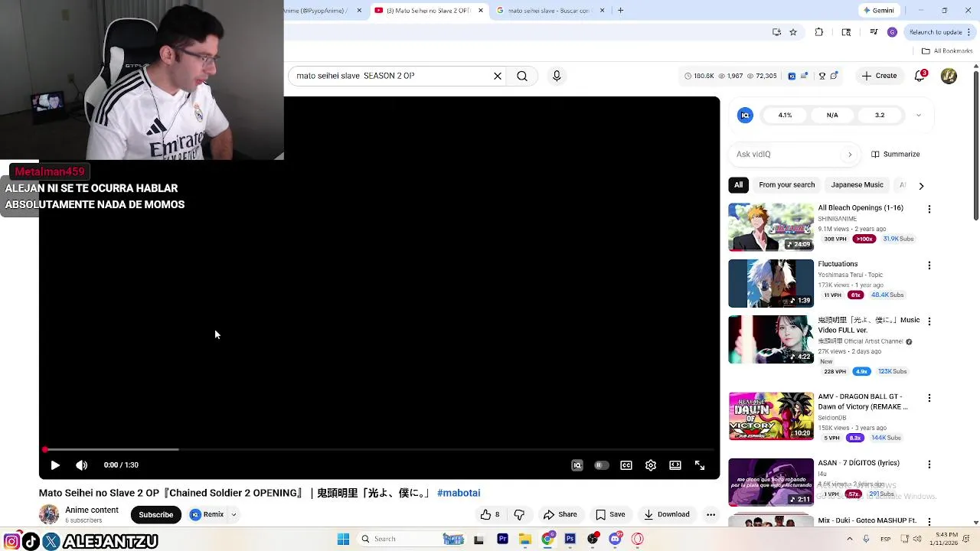This screenshot has width=980, height=551.
Task: Click the Remix button
Action: pyautogui.click(x=207, y=514)
